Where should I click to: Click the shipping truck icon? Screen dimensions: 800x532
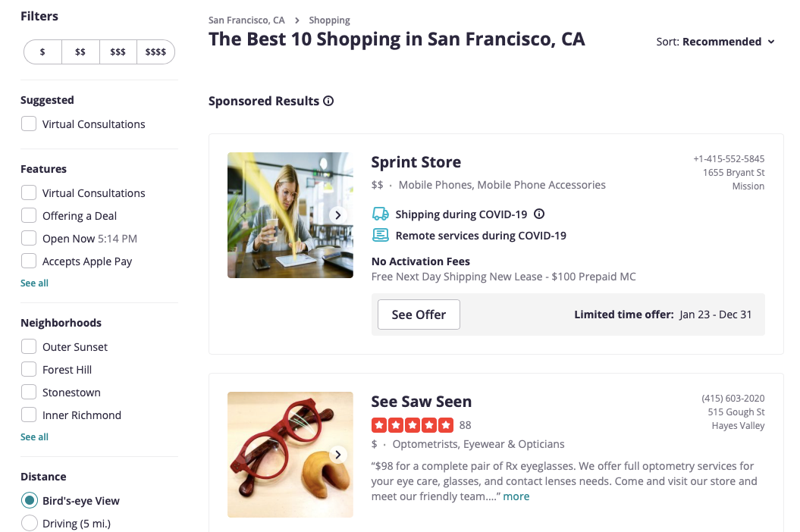point(380,214)
